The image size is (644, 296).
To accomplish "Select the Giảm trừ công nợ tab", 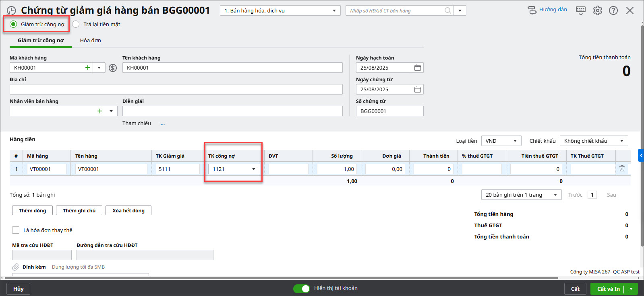I will click(x=41, y=40).
